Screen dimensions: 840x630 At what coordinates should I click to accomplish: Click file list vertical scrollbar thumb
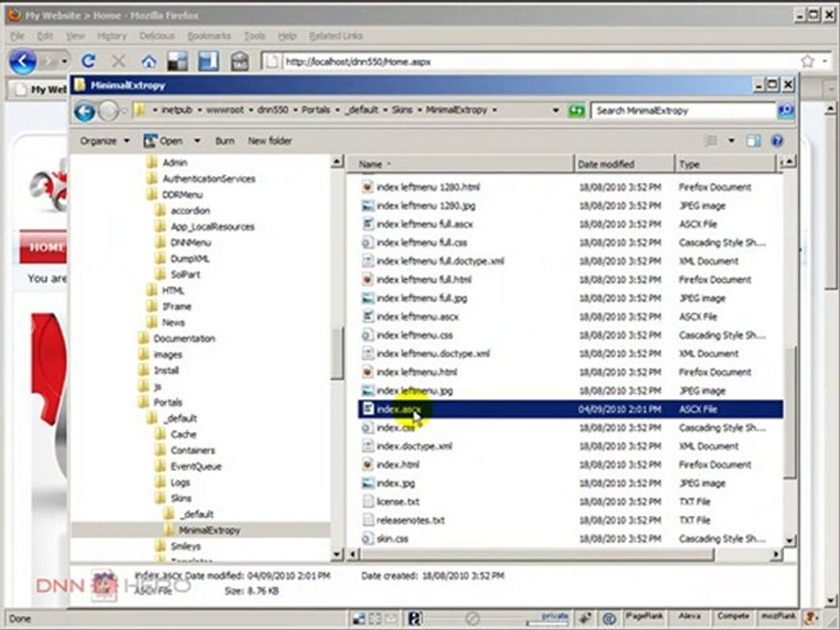click(x=789, y=411)
